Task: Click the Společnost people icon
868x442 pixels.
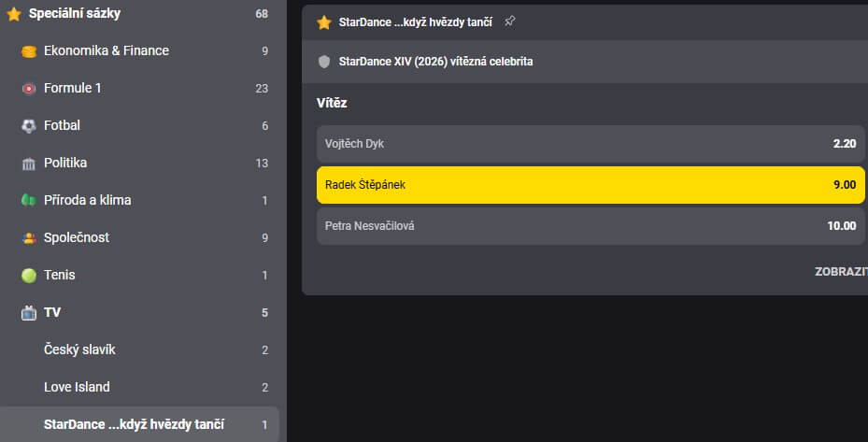Action: 28,237
